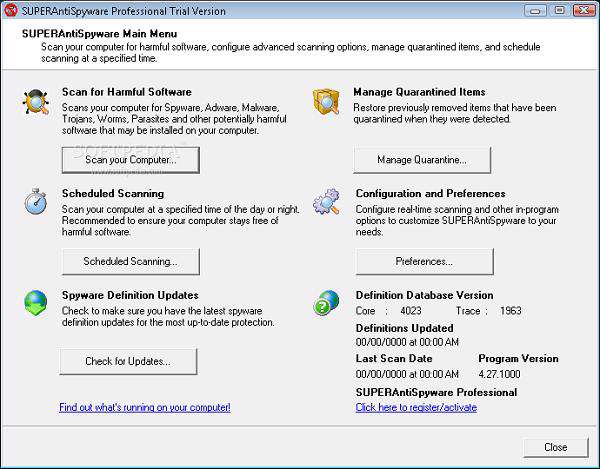Image resolution: width=600 pixels, height=469 pixels.
Task: Close the main menu with Close button
Action: coord(556,447)
